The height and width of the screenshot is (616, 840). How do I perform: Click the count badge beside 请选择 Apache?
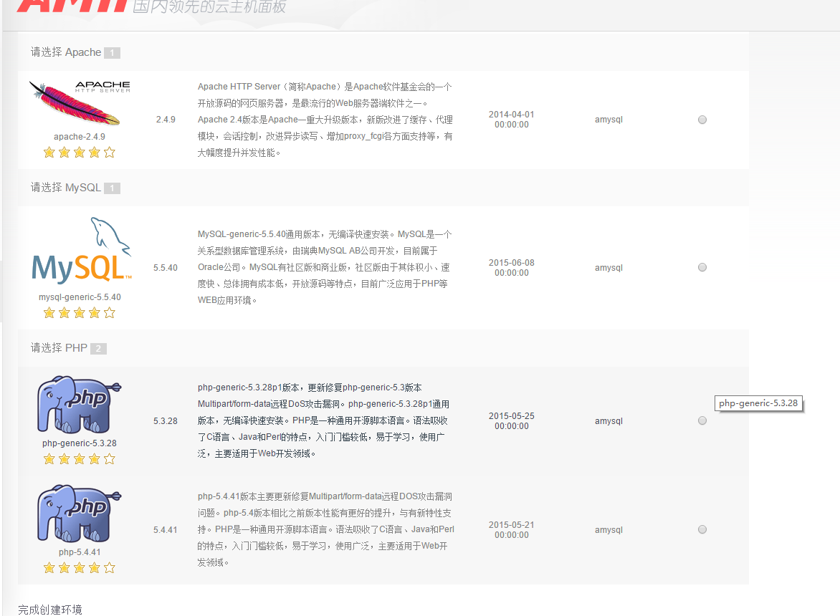[112, 53]
